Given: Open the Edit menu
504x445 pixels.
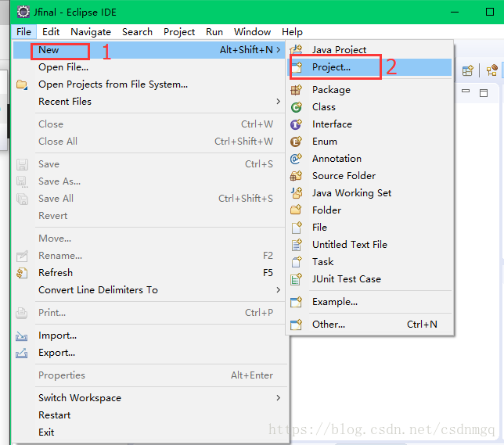Looking at the screenshot, I should pos(51,32).
